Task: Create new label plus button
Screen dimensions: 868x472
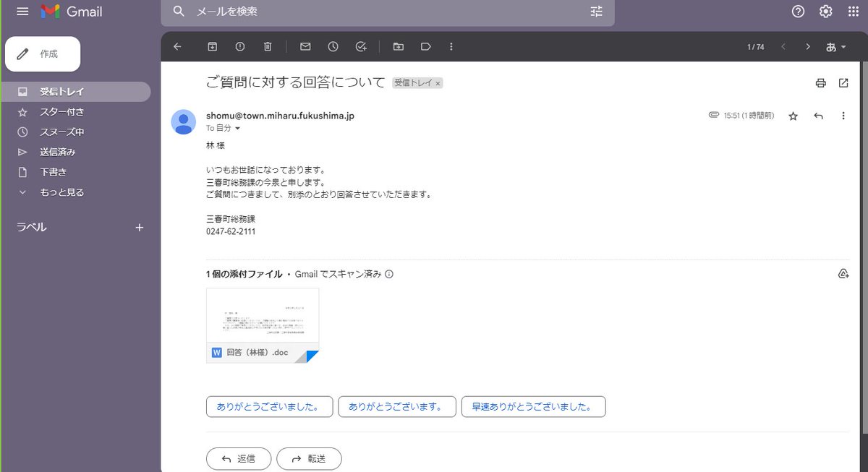Action: tap(140, 227)
